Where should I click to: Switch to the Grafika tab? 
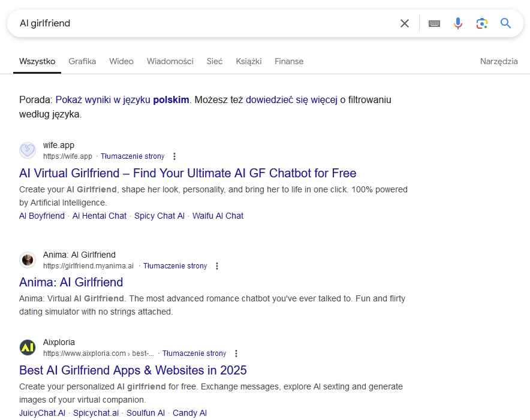pos(82,62)
